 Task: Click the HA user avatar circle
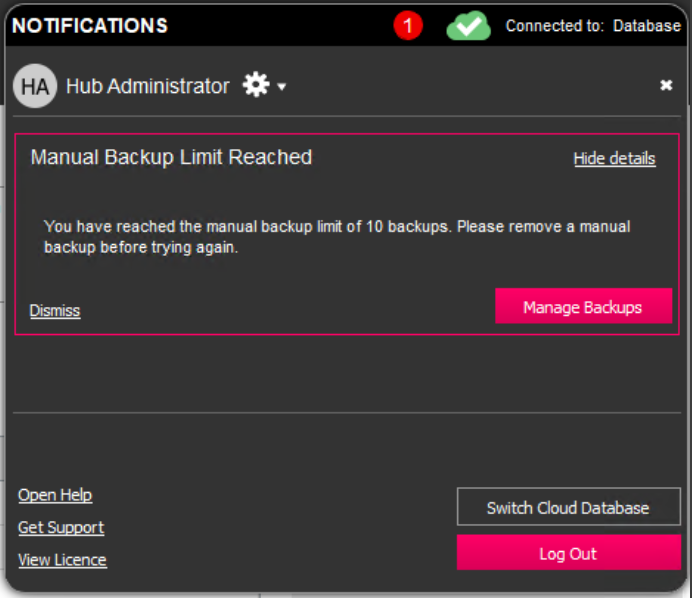34,87
